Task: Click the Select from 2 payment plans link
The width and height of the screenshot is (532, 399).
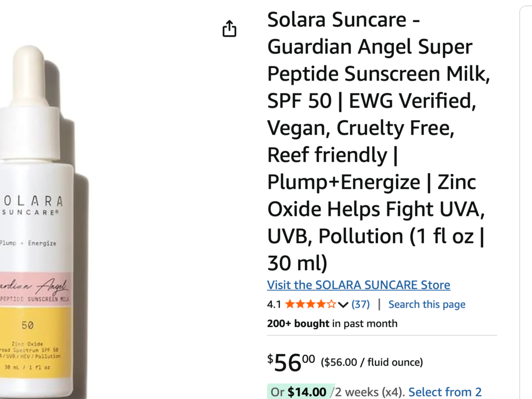Action: (445, 392)
